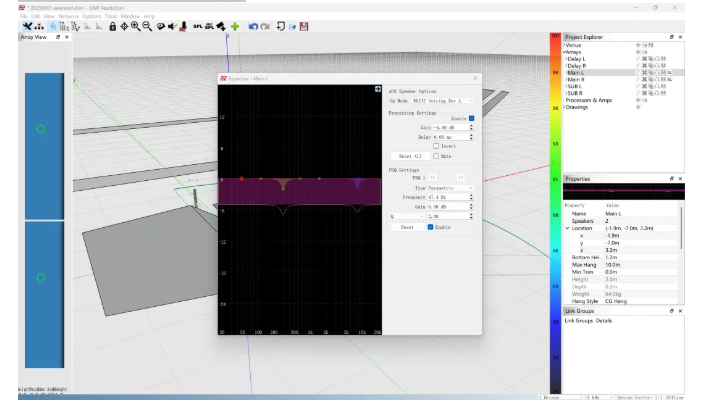
Task: Click the red EQ band handle on graph
Action: 242,179
